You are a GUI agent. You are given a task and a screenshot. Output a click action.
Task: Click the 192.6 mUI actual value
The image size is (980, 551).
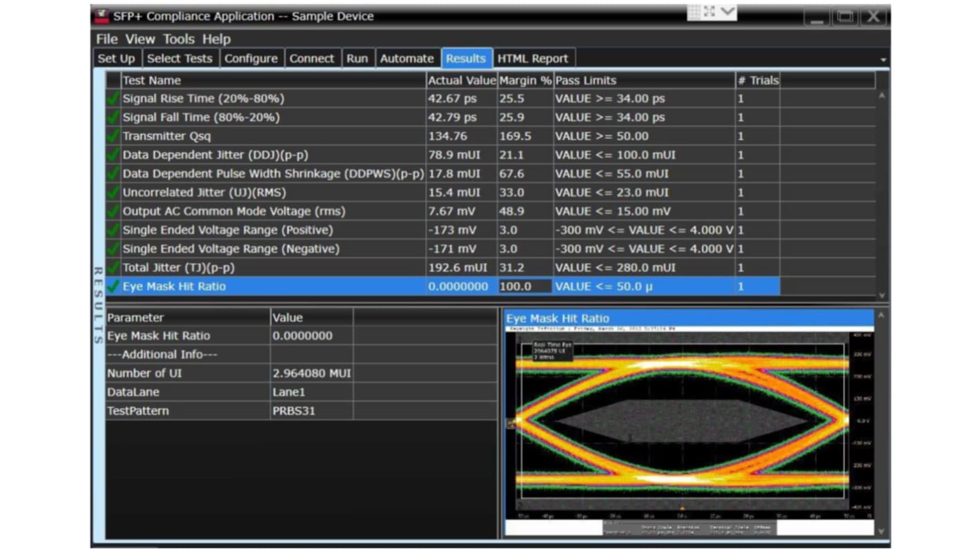[462, 267]
